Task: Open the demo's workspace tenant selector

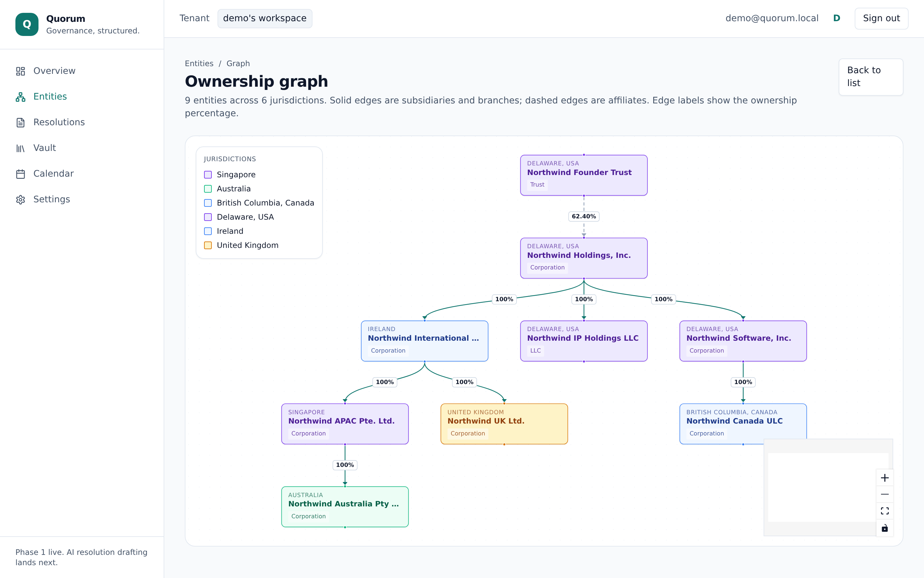Action: [265, 18]
